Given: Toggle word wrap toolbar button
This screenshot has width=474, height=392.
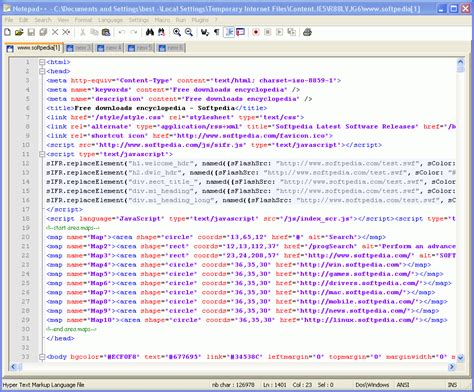Looking at the screenshot, I should (x=205, y=32).
